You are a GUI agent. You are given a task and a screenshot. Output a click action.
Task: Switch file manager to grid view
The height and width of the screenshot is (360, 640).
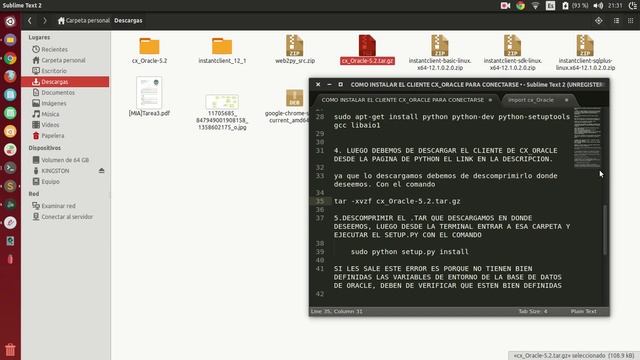(631, 20)
